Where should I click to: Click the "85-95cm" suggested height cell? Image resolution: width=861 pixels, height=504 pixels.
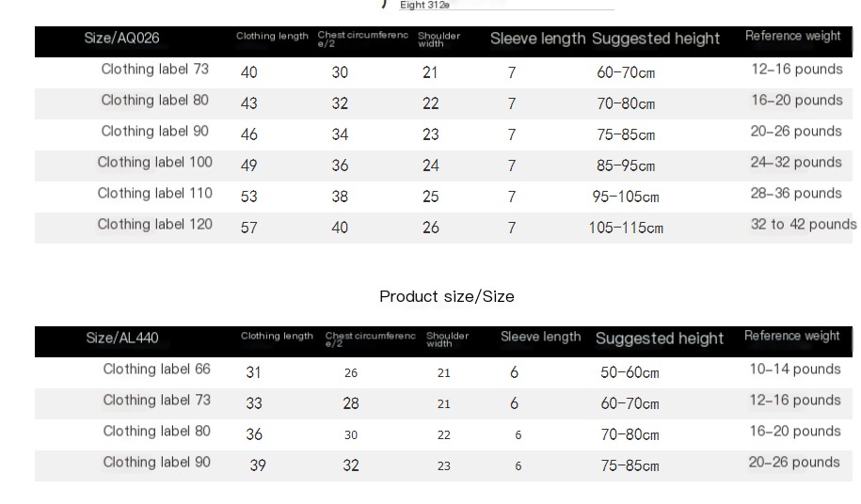coord(626,166)
